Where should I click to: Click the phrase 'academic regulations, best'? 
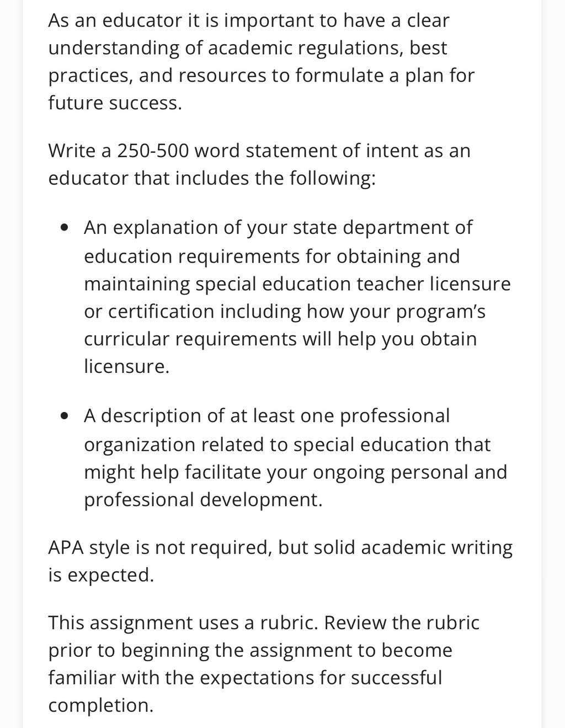327,48
